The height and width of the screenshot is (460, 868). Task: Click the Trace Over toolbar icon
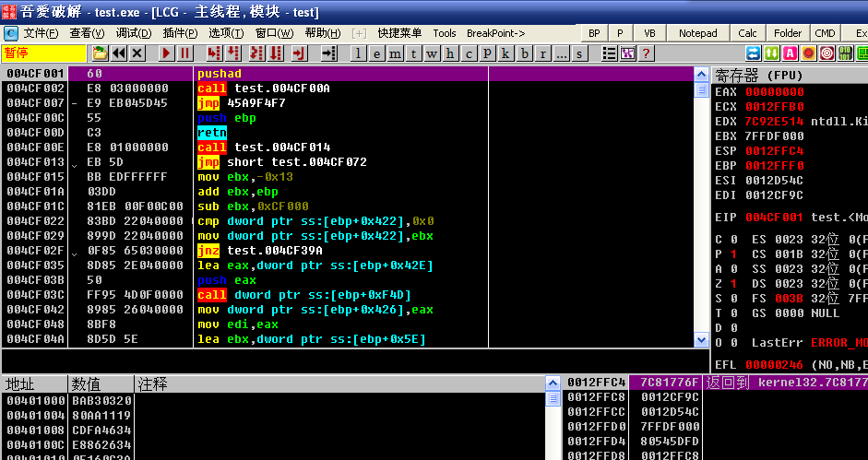(x=276, y=53)
